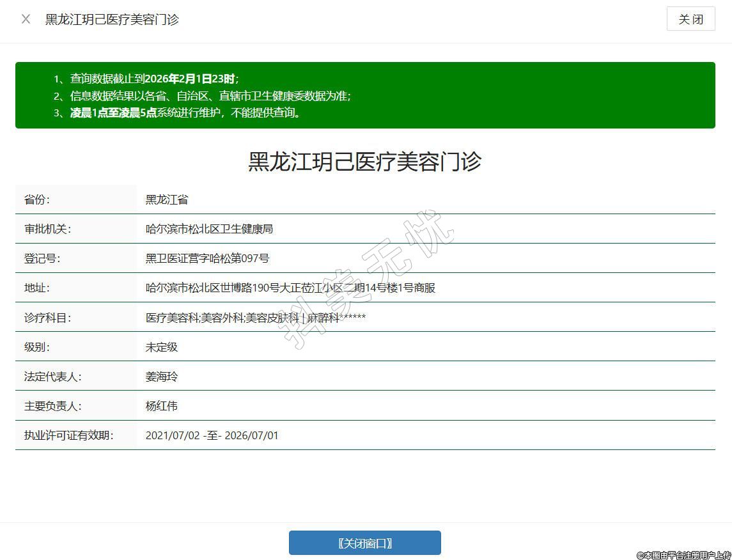Select the main person in charge 杨红伟
The image size is (732, 560).
[x=162, y=406]
